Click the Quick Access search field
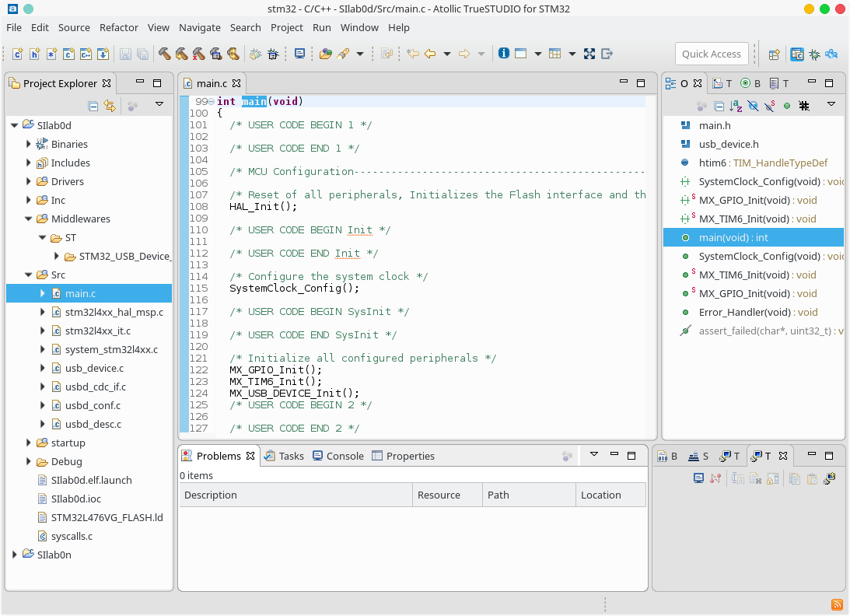This screenshot has height=616, width=850. (x=711, y=54)
